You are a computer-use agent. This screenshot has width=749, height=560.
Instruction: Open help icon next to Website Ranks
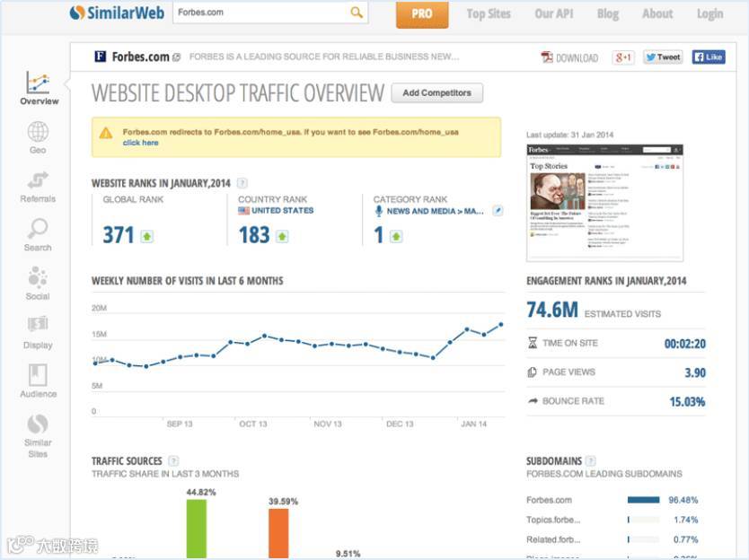click(x=242, y=183)
